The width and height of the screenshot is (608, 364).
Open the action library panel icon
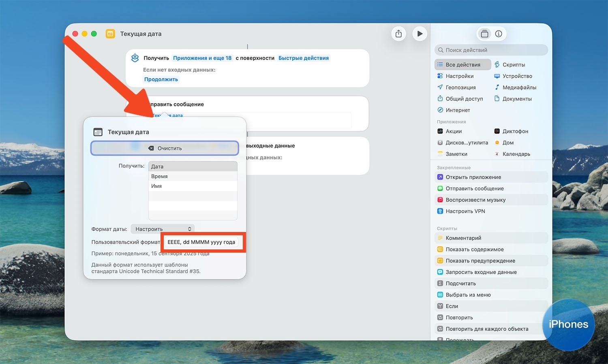coord(484,34)
